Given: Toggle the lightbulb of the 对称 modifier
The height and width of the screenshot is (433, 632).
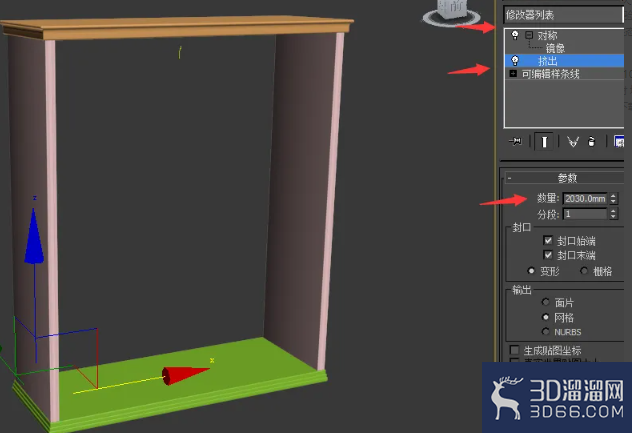Looking at the screenshot, I should [515, 35].
